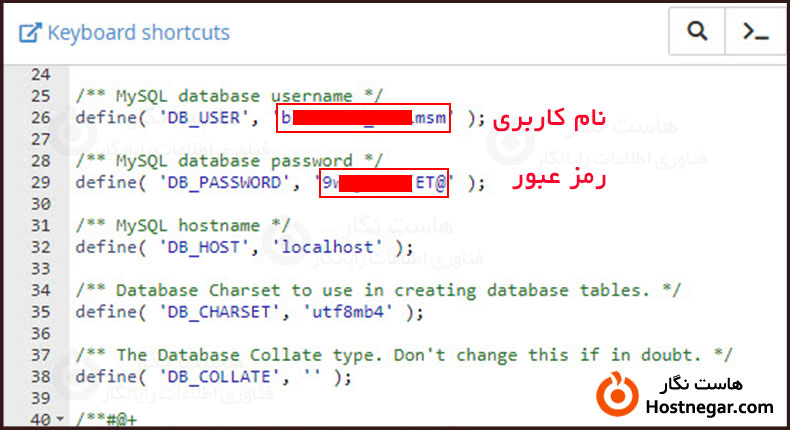Select line number 32 in the gutter
790x430 pixels.
[x=39, y=247]
